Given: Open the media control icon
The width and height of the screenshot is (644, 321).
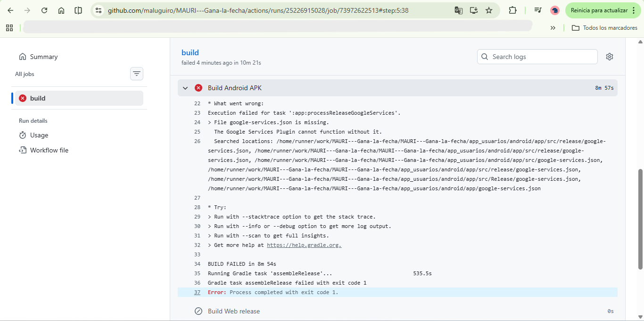Looking at the screenshot, I should click(538, 10).
